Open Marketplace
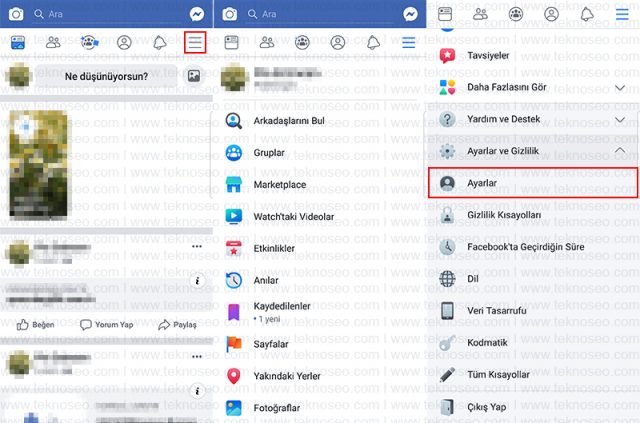The height and width of the screenshot is (423, 640). tap(319, 185)
